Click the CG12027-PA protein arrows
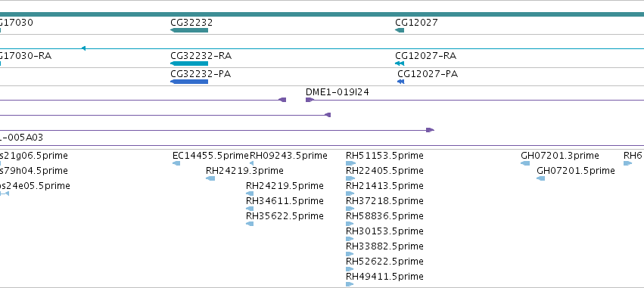Image resolution: width=644 pixels, height=288 pixels. pyautogui.click(x=401, y=81)
